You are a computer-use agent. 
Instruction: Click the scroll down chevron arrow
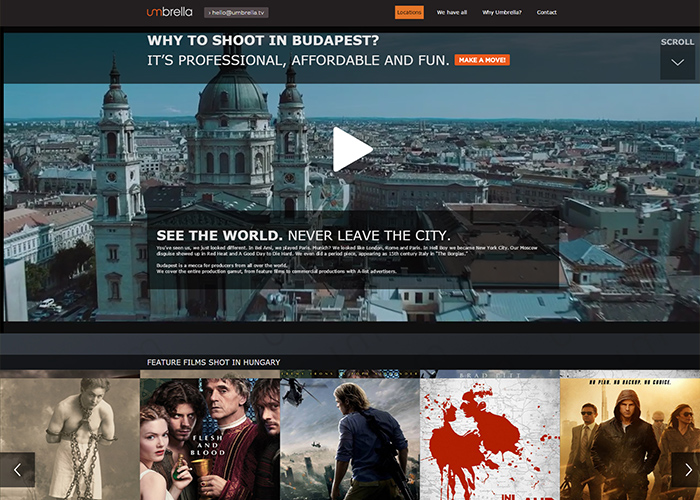pyautogui.click(x=677, y=64)
